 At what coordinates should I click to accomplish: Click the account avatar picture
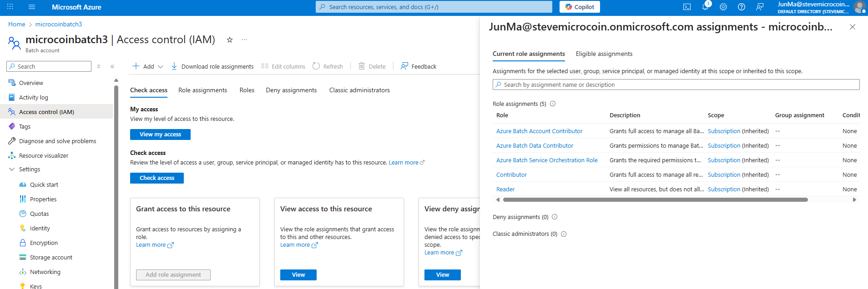tap(859, 7)
